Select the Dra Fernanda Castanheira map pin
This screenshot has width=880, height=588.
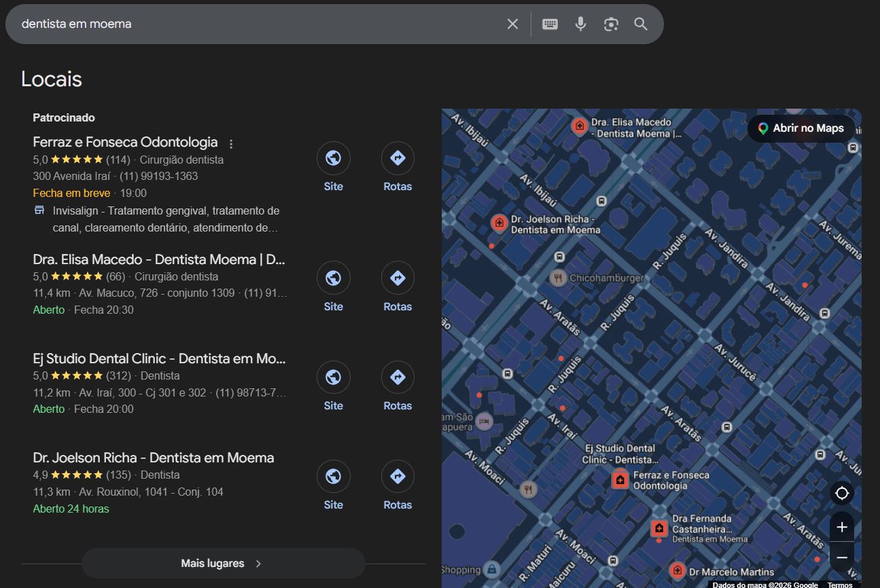tap(658, 528)
